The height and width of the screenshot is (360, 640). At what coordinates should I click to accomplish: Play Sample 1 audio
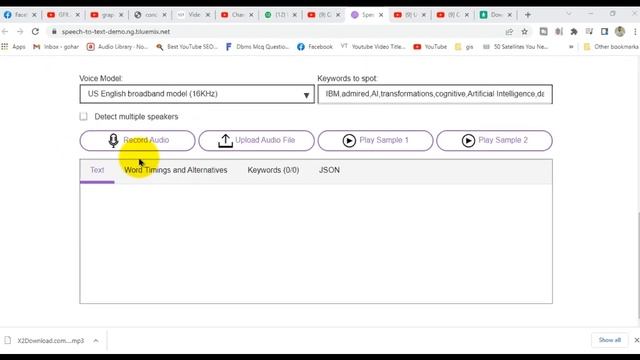pyautogui.click(x=375, y=140)
